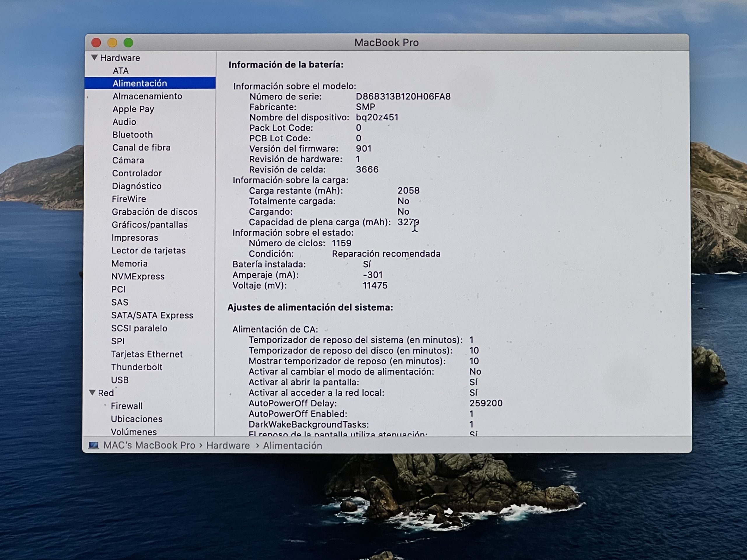Screen dimensions: 747x560
Task: Select Apple Pay in the sidebar
Action: (133, 109)
